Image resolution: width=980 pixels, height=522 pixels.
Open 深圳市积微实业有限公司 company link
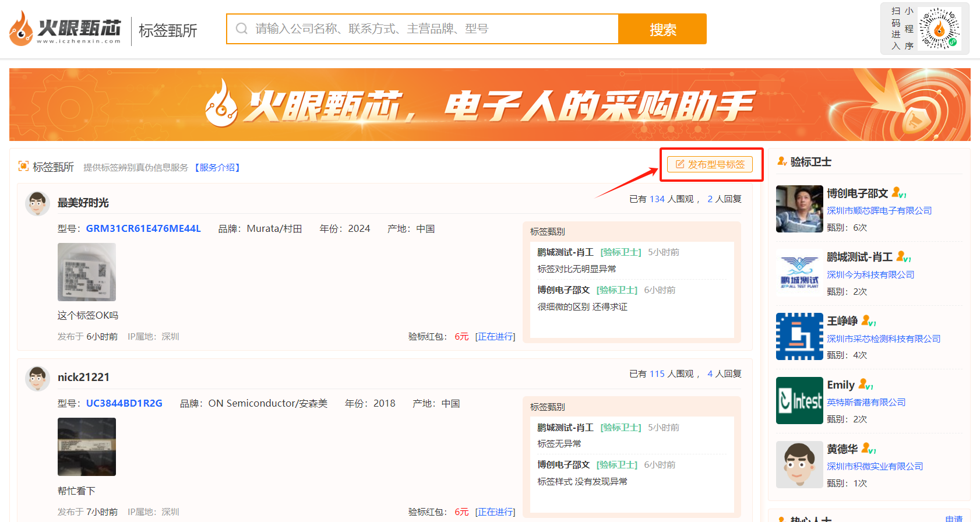[x=875, y=466]
